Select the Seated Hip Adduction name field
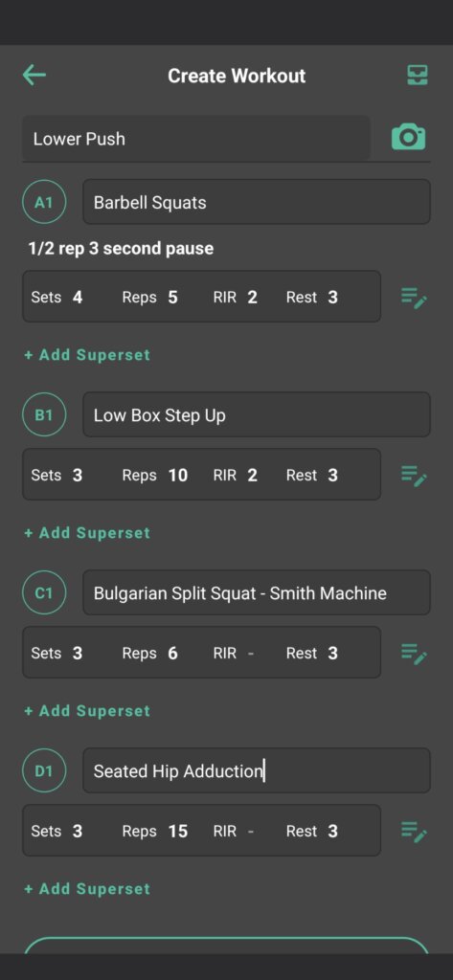 tap(257, 770)
